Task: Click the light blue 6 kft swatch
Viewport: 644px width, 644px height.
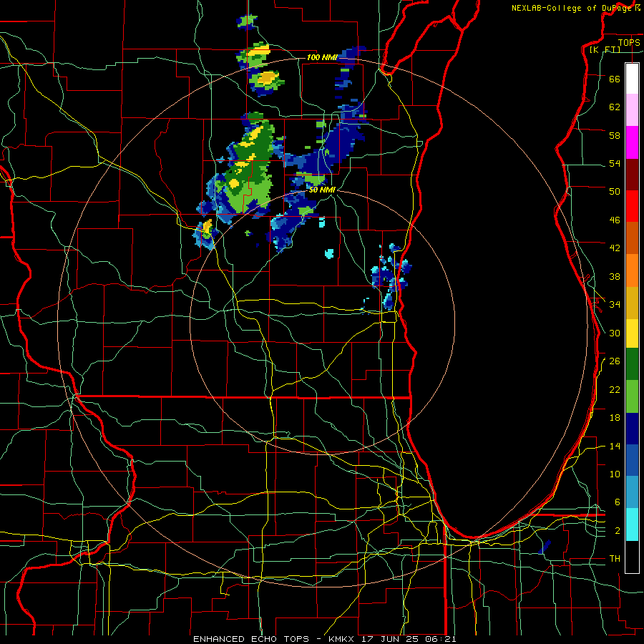Action: coord(632,492)
